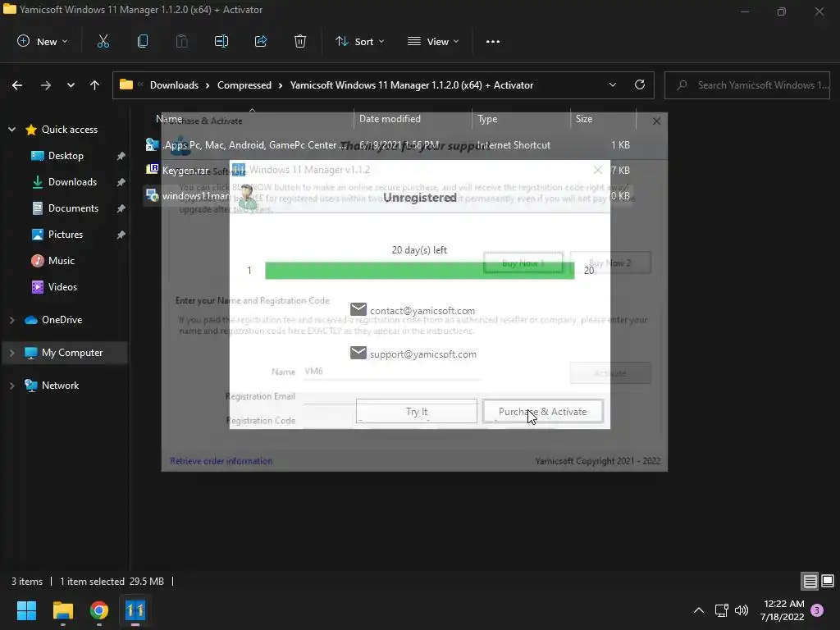
Task: Click the Activate button
Action: tap(610, 373)
